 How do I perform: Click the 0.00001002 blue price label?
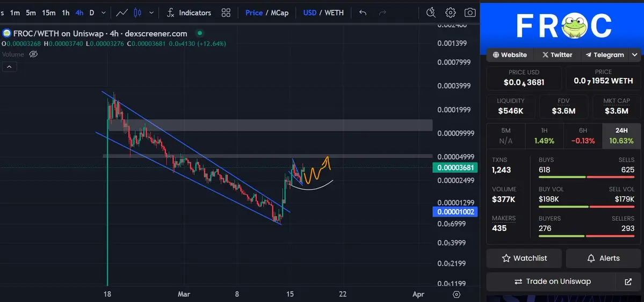pyautogui.click(x=455, y=212)
